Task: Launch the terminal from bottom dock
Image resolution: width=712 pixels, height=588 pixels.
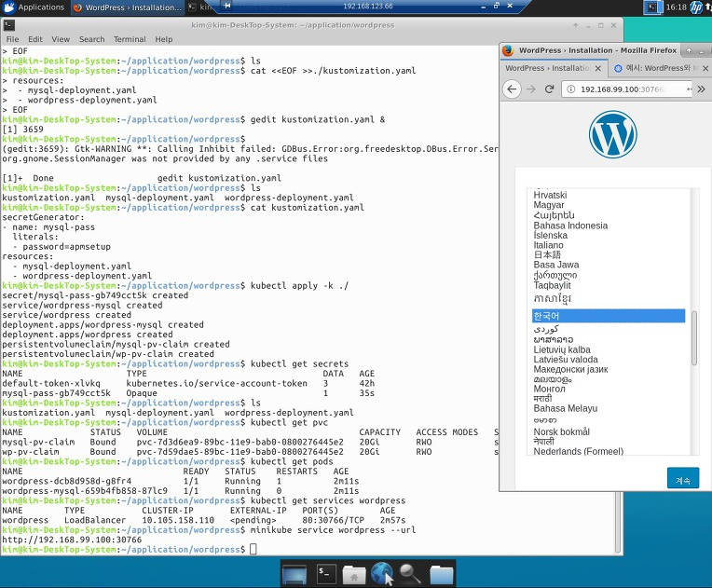Action: (x=325, y=573)
